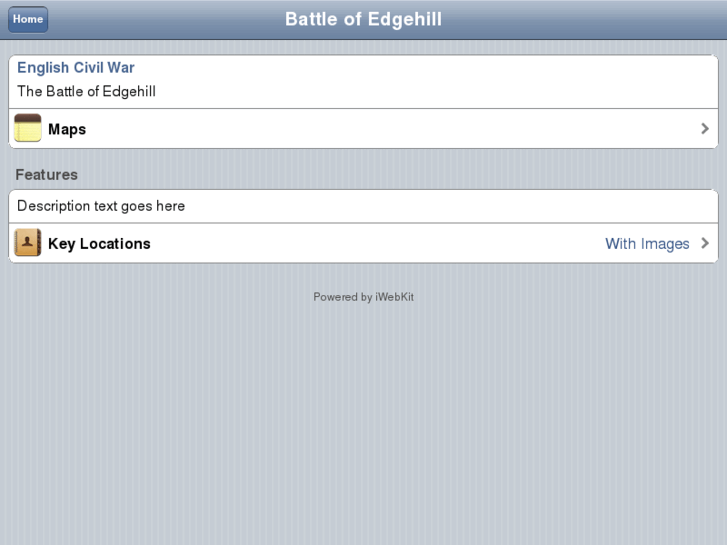Click the English Civil War heading
The width and height of the screenshot is (727, 545).
coord(76,68)
